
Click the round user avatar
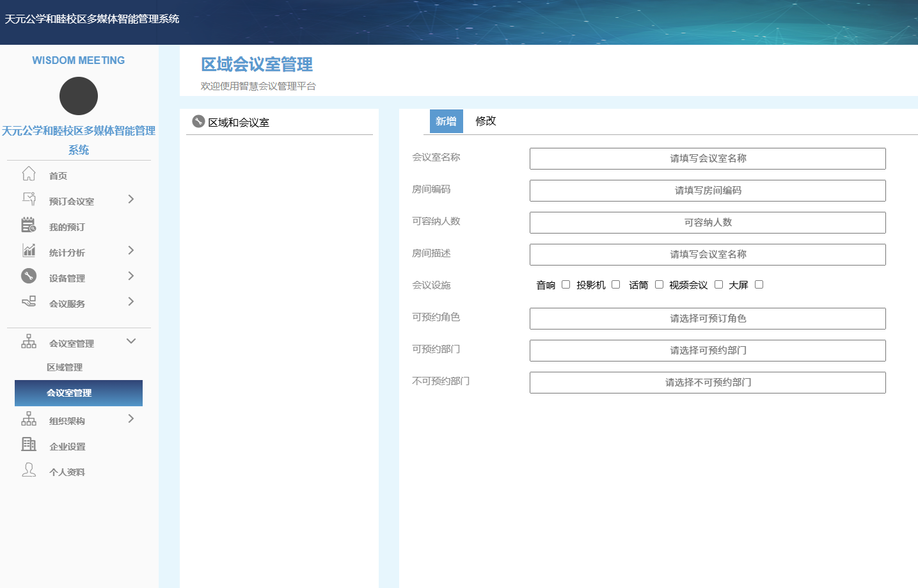tap(79, 96)
